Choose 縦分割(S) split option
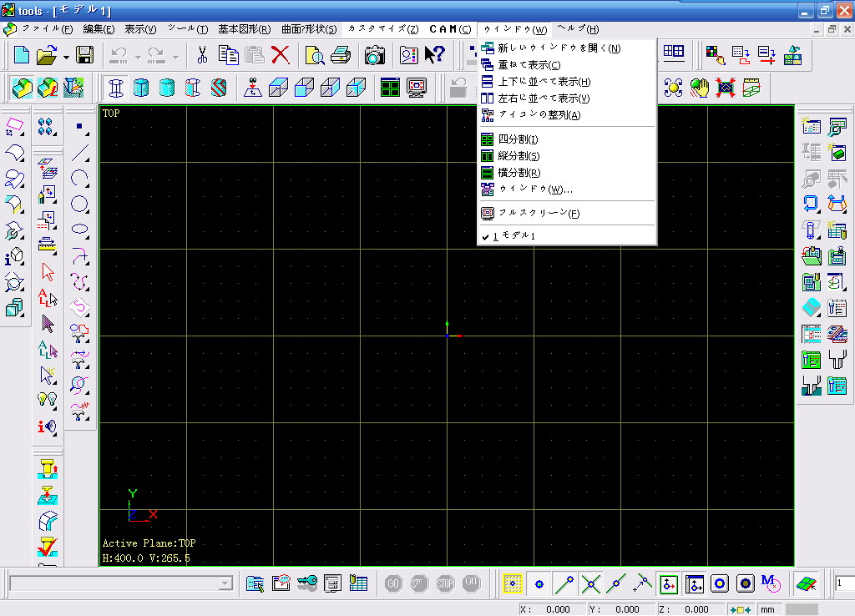Screen dimensions: 855x616 567,156
